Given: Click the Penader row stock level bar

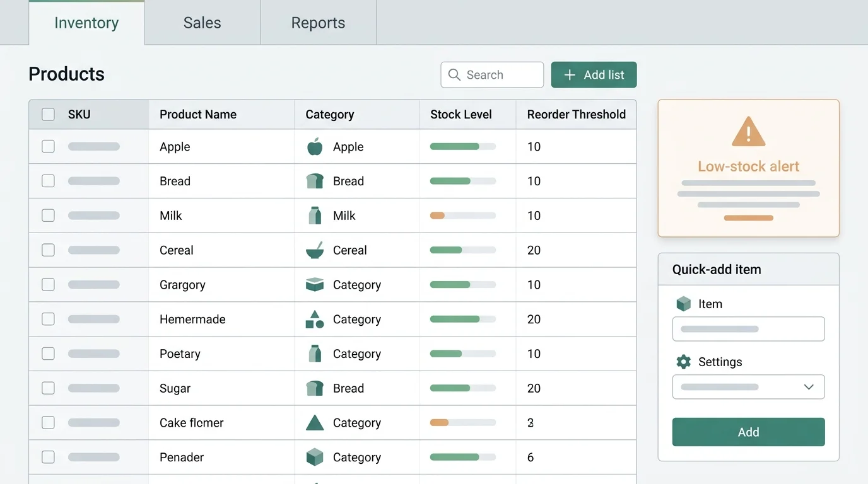Looking at the screenshot, I should point(463,458).
